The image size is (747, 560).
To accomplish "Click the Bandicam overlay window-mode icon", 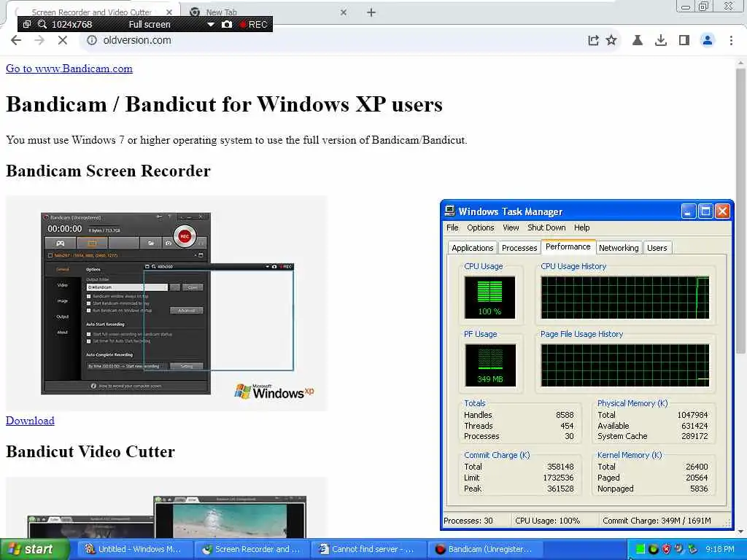I will 27,24.
